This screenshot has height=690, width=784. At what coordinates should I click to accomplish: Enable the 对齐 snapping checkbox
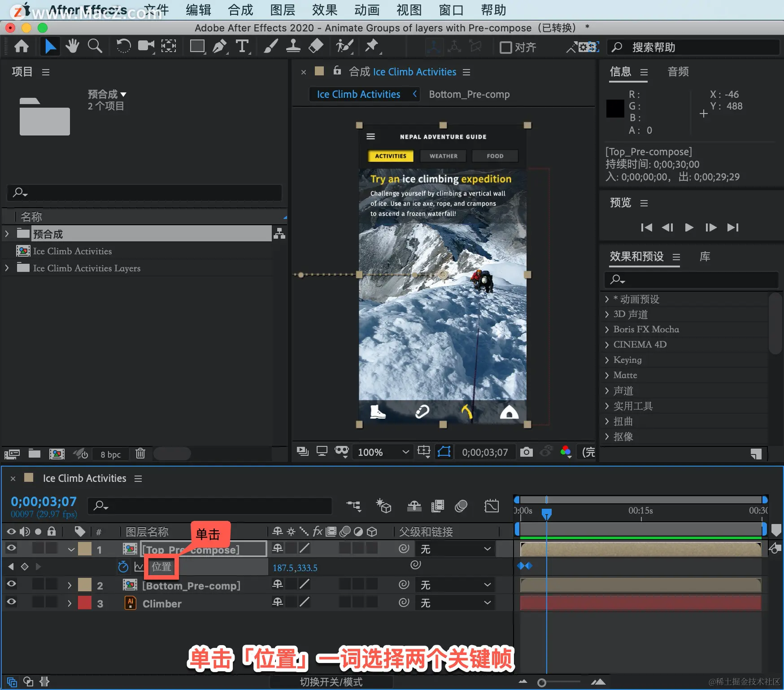click(x=506, y=47)
